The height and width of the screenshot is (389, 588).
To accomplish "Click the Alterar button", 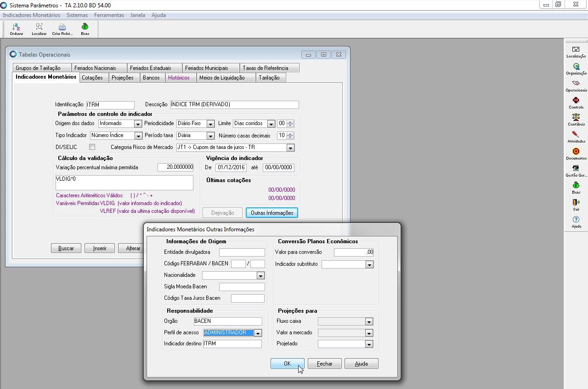I will pos(130,248).
